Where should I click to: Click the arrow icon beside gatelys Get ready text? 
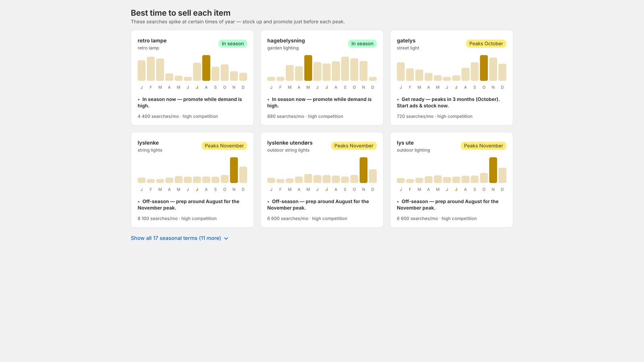click(398, 99)
